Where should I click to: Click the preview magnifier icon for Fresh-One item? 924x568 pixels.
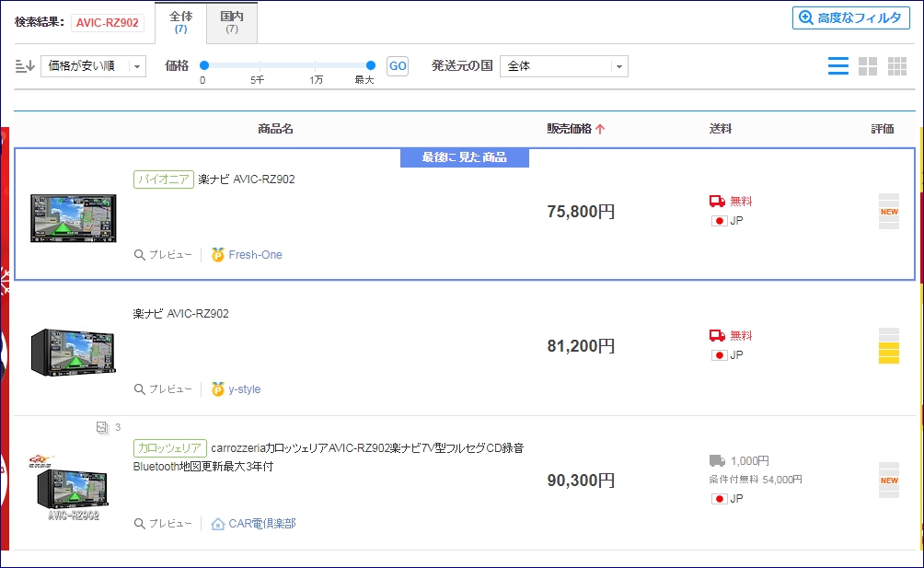pyautogui.click(x=139, y=255)
